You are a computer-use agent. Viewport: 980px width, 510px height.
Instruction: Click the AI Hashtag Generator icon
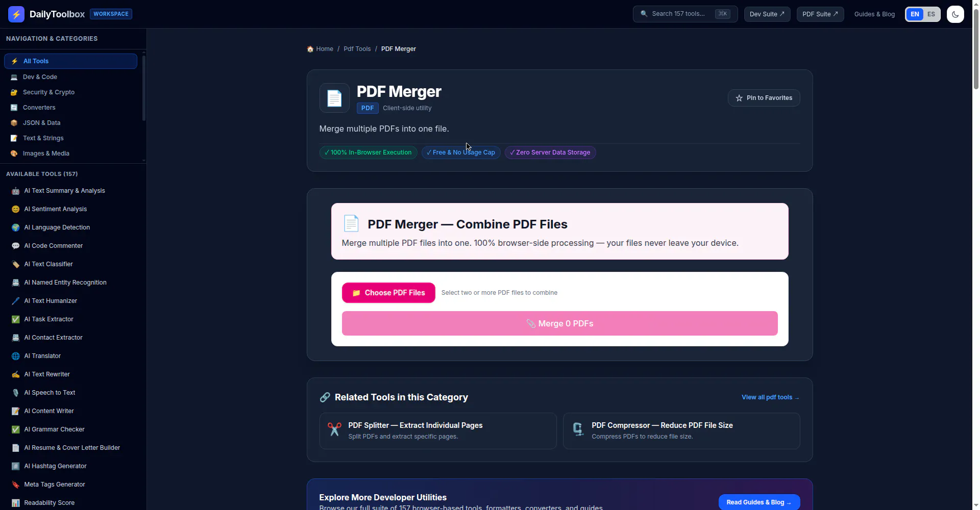16,466
